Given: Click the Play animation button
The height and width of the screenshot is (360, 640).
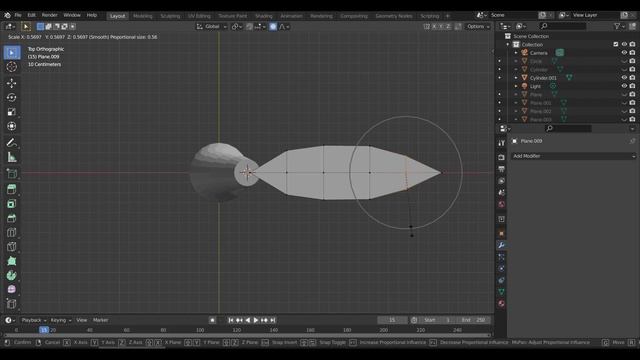Looking at the screenshot, I should [x=256, y=320].
